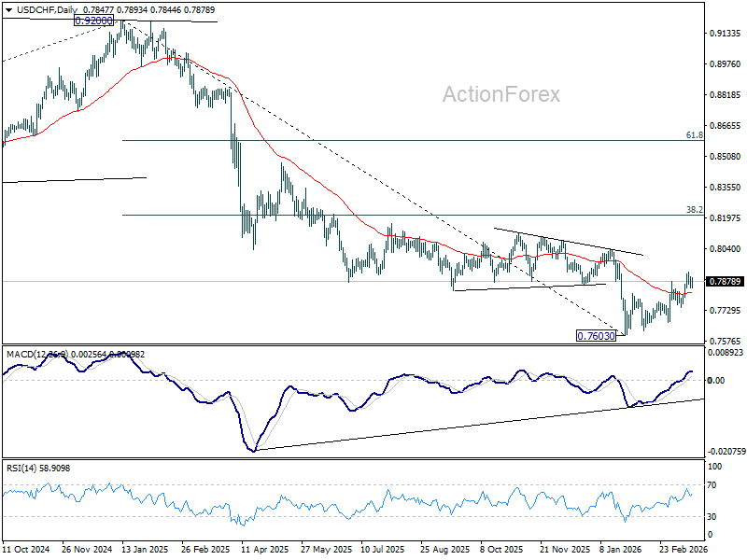747x560 pixels.
Task: Click the 0.91335 price scale value
Action: pos(726,34)
